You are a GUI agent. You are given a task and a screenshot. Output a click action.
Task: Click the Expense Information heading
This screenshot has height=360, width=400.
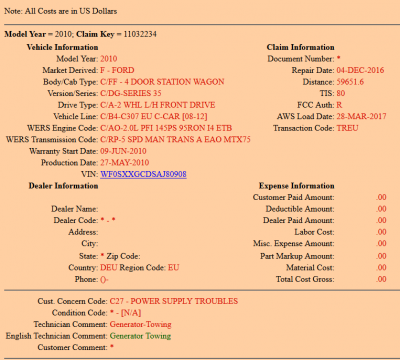click(297, 186)
